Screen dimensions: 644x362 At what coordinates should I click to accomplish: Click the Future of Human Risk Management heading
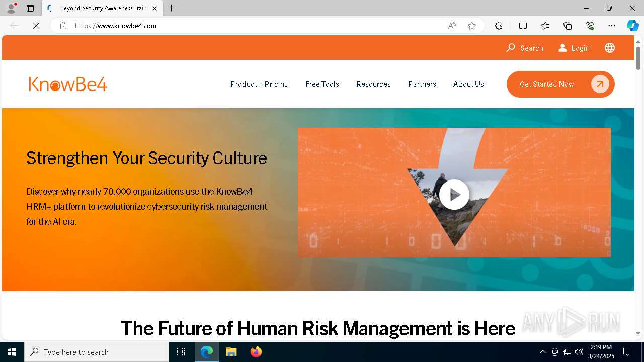point(318,328)
